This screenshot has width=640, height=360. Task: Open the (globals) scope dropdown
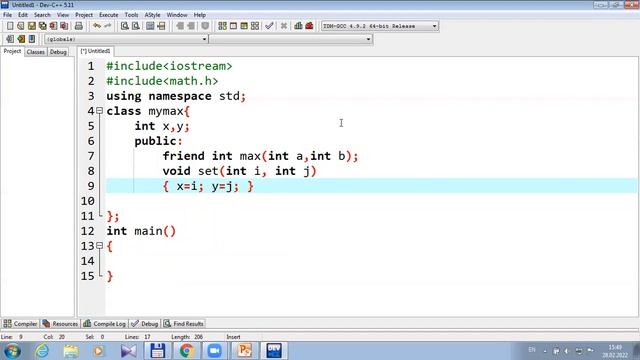click(204, 39)
